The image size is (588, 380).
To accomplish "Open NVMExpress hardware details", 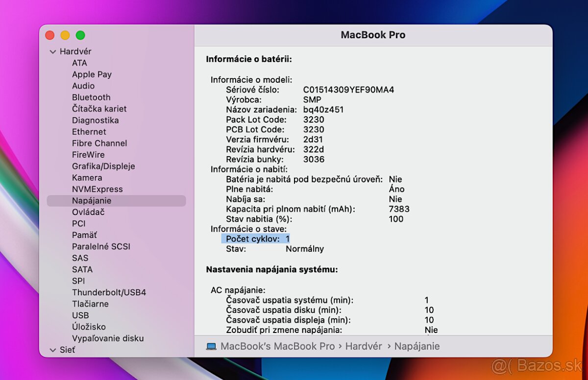I will pyautogui.click(x=97, y=189).
